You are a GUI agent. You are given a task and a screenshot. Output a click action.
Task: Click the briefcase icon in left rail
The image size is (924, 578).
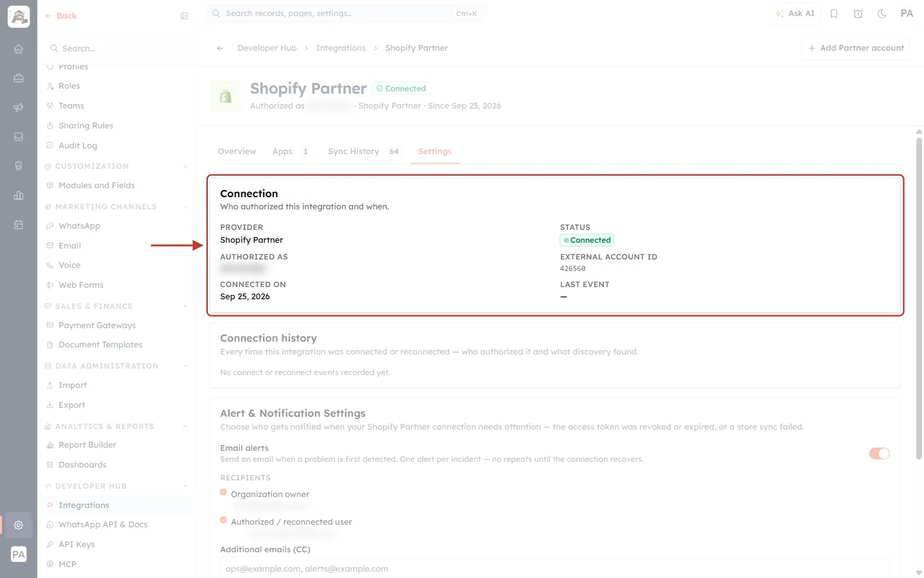(x=19, y=78)
